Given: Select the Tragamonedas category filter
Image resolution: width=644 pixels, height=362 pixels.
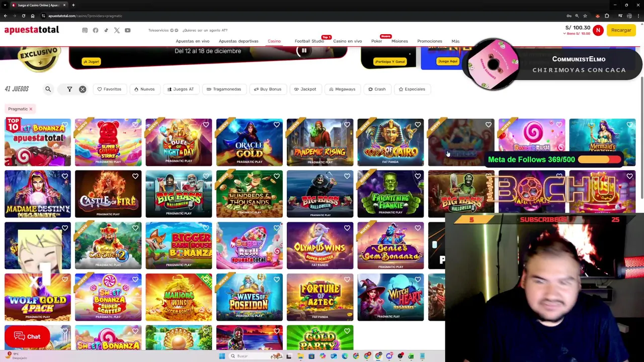Looking at the screenshot, I should pyautogui.click(x=224, y=89).
